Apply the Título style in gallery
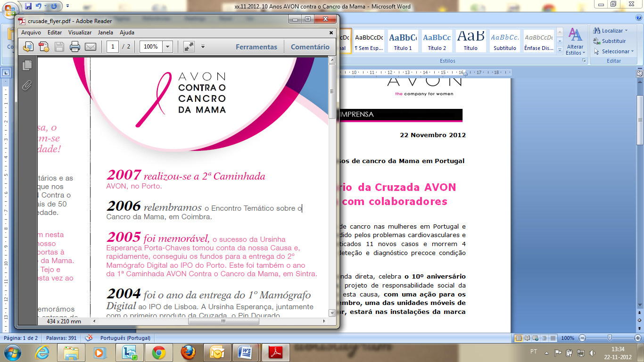Screen dimensions: 644x362 [x=471, y=42]
